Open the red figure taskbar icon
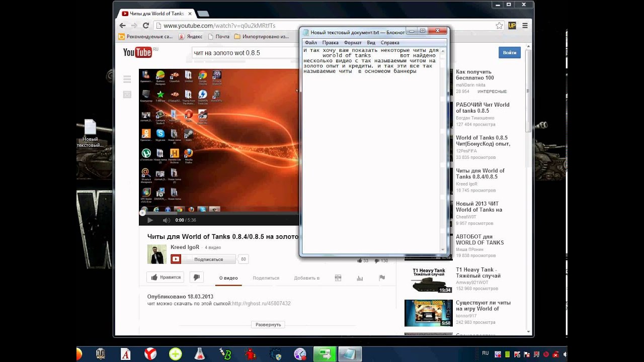The width and height of the screenshot is (644, 362). 250,354
